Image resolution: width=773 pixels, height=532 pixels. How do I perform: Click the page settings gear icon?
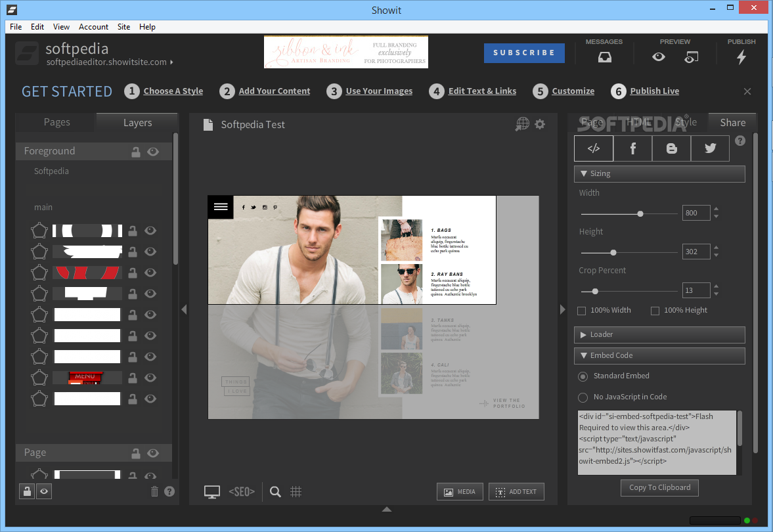tap(540, 124)
